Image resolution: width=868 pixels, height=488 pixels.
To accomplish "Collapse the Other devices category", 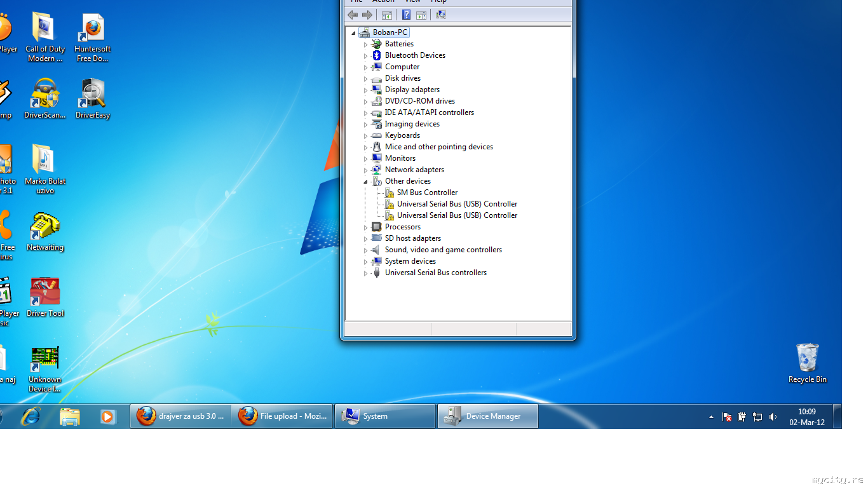I will point(365,182).
